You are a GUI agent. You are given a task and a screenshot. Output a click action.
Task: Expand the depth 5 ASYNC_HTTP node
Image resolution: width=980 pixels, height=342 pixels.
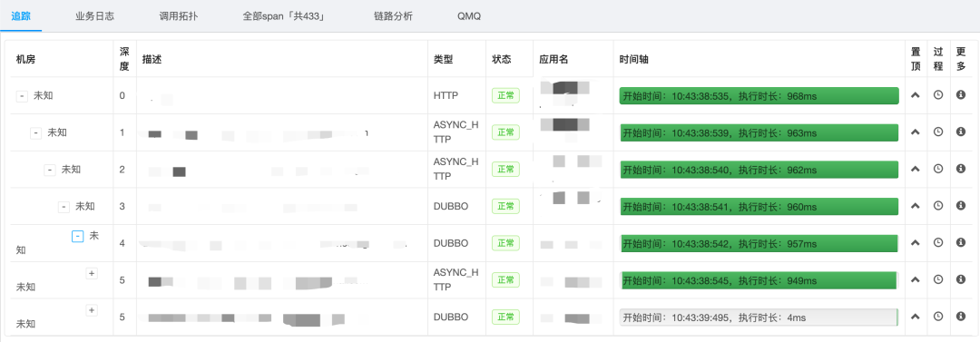pyautogui.click(x=92, y=273)
